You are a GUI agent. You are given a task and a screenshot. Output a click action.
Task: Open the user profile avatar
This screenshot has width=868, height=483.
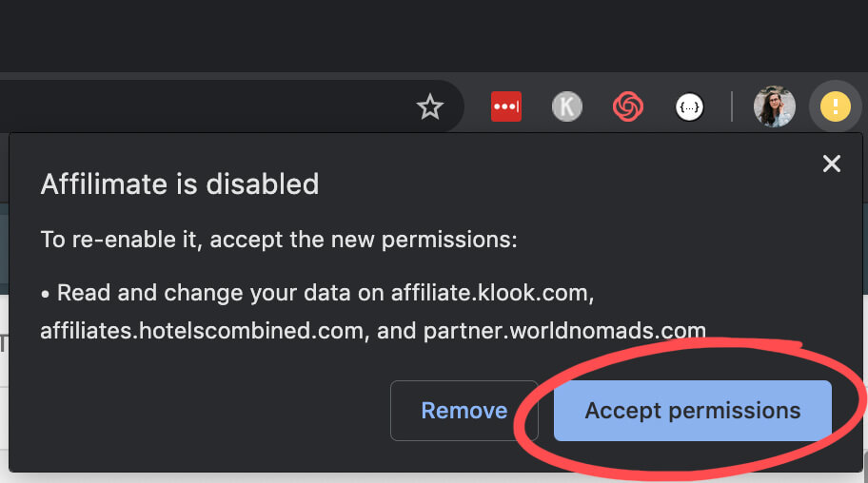pos(775,106)
